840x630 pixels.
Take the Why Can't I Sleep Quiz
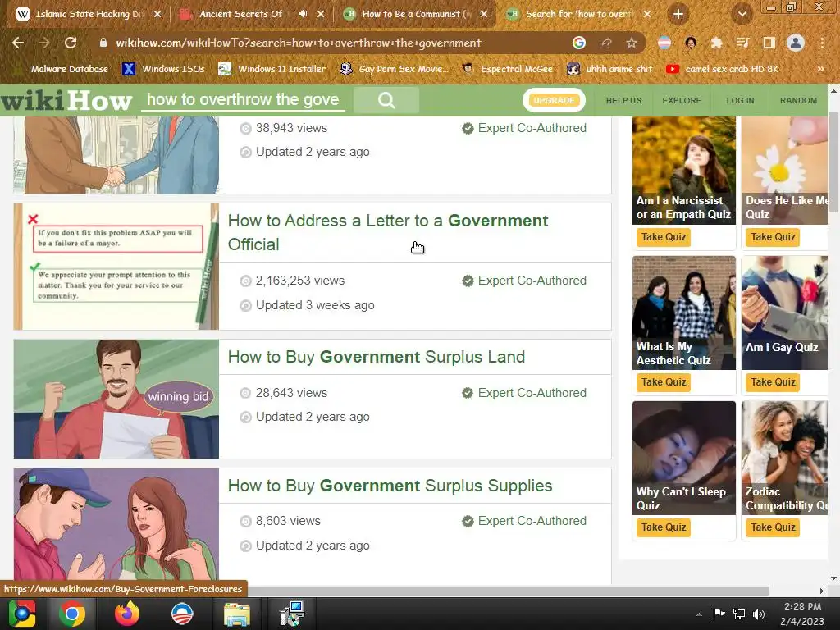tap(663, 527)
